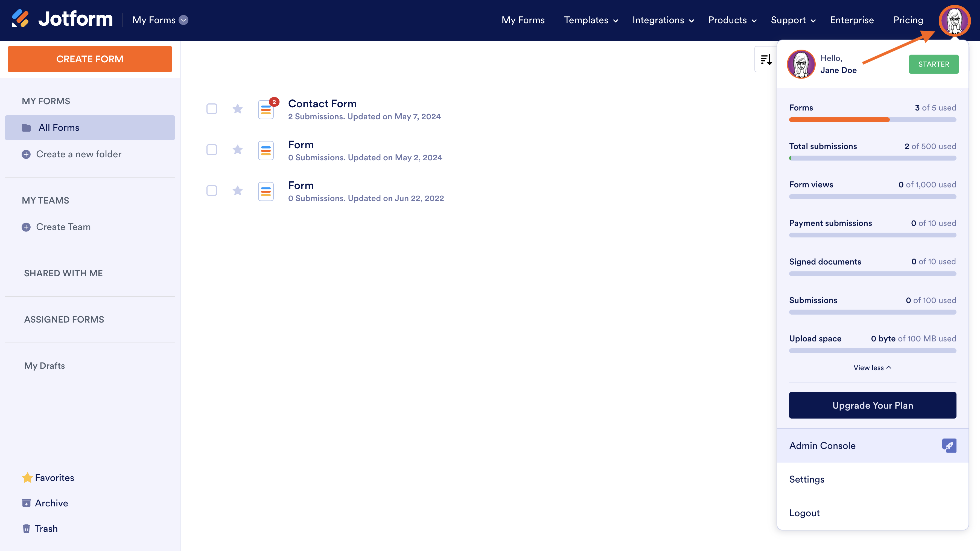Screen dimensions: 980x551
Task: Select the Contact Form checkbox
Action: pyautogui.click(x=212, y=109)
